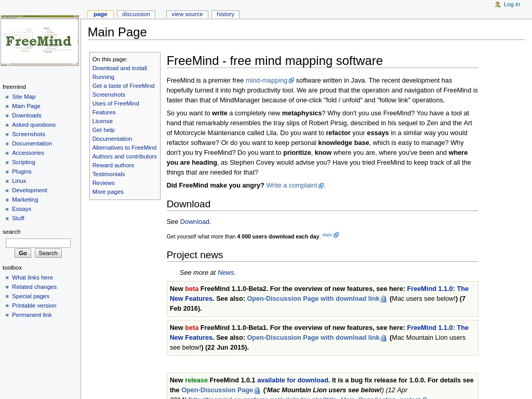Jump to Documentation in On this page box
The width and height of the screenshot is (532, 399).
(x=112, y=139)
